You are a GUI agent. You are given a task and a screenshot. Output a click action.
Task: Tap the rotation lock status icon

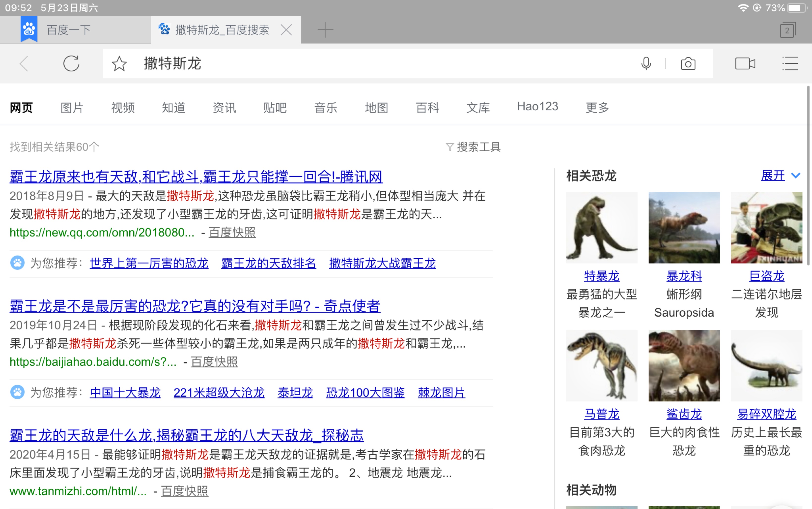[x=757, y=8]
